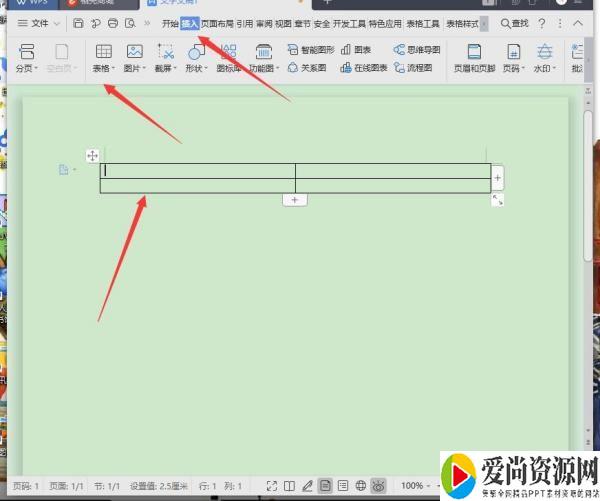The image size is (600, 501).
Task: Open the 功能图 dropdown
Action: point(264,58)
